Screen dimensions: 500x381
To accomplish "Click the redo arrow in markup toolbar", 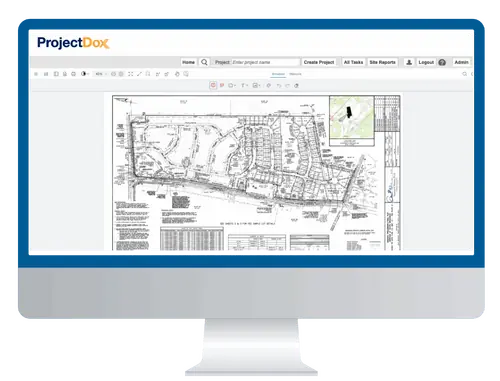I will [287, 86].
